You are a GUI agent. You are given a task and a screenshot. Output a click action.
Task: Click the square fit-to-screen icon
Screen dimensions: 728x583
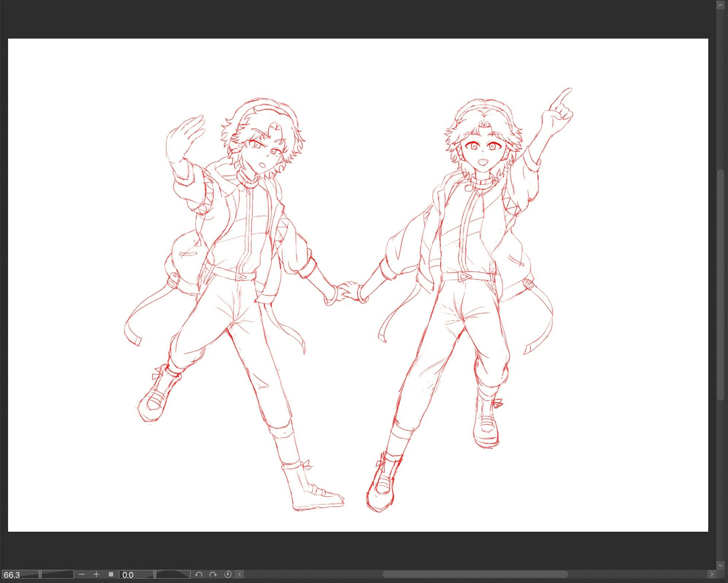[111, 574]
